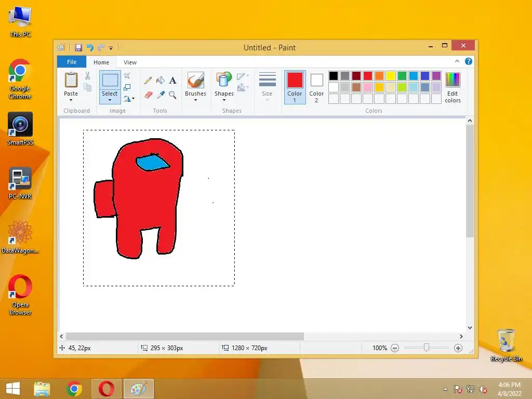Click the Rectangular selection icon
Image resolution: width=532 pixels, height=399 pixels.
click(x=110, y=80)
